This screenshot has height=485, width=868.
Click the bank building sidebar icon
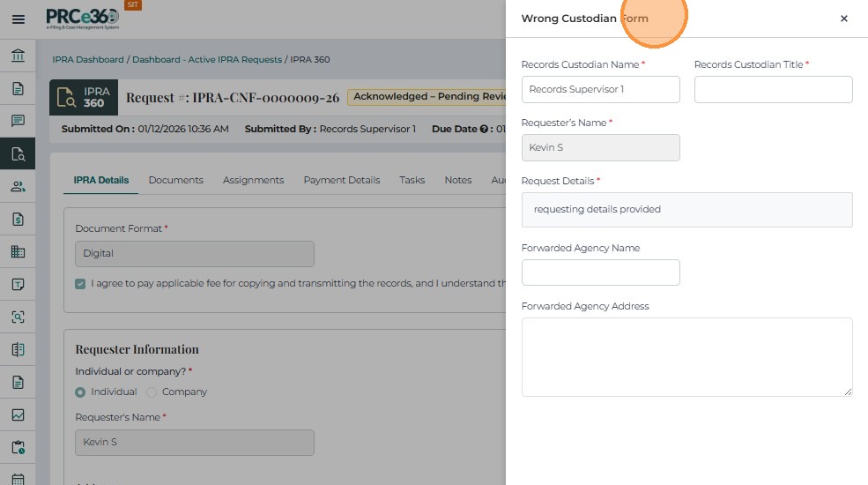point(18,56)
